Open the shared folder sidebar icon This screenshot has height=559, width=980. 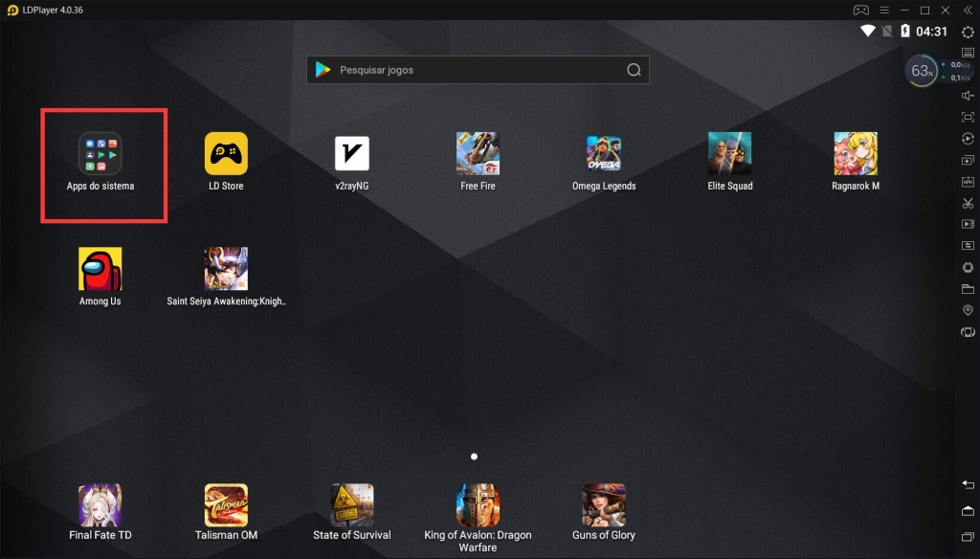pos(968,289)
